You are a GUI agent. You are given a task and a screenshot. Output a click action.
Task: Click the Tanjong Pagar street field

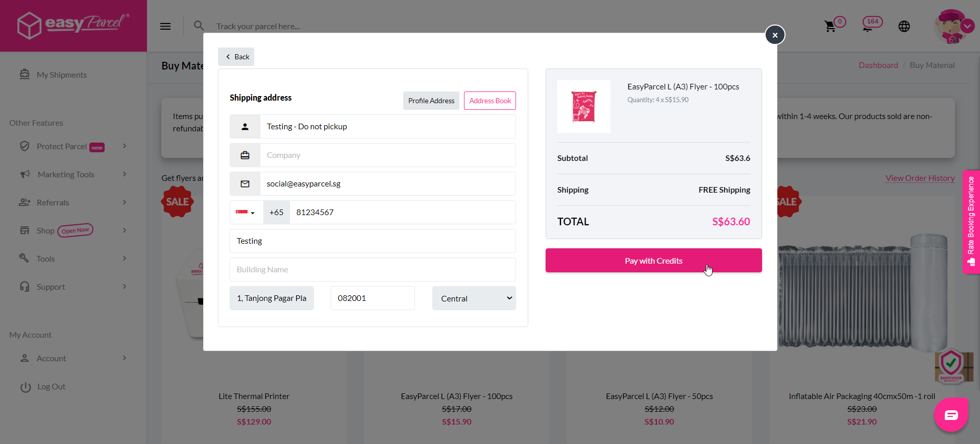click(x=272, y=298)
